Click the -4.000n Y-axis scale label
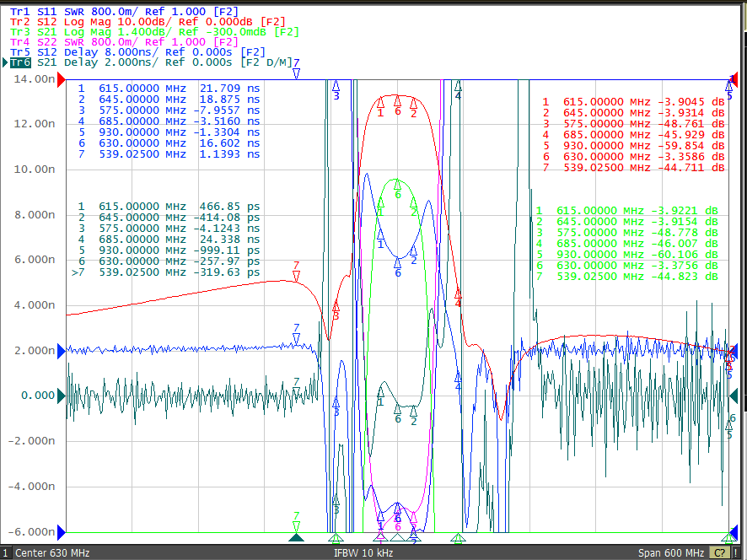 tap(31, 486)
